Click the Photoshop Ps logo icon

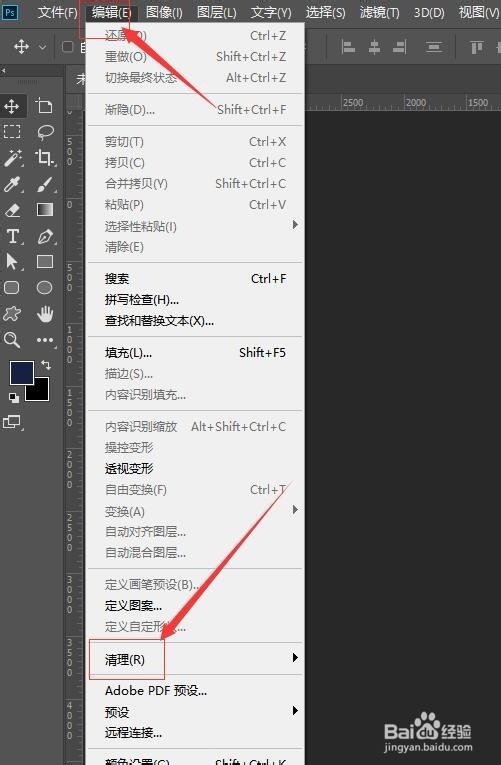pos(10,12)
